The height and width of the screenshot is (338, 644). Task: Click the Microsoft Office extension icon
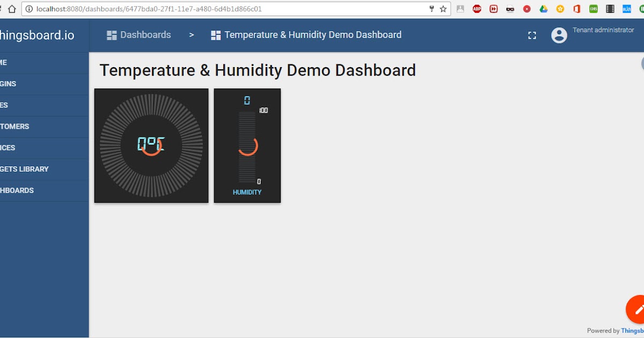(x=576, y=9)
